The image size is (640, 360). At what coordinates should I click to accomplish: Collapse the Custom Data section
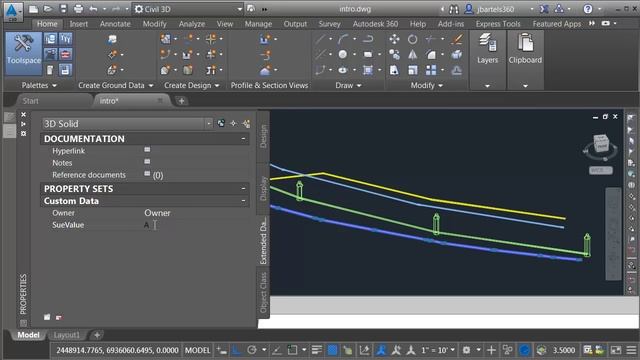coord(243,201)
